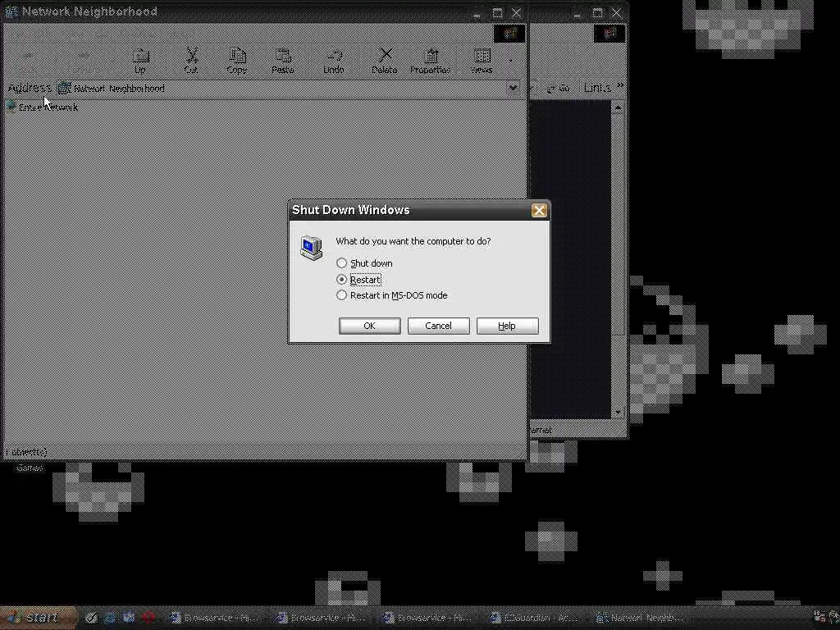
Task: Click Windows logo throbber in Network Neighborhood
Action: click(x=509, y=34)
